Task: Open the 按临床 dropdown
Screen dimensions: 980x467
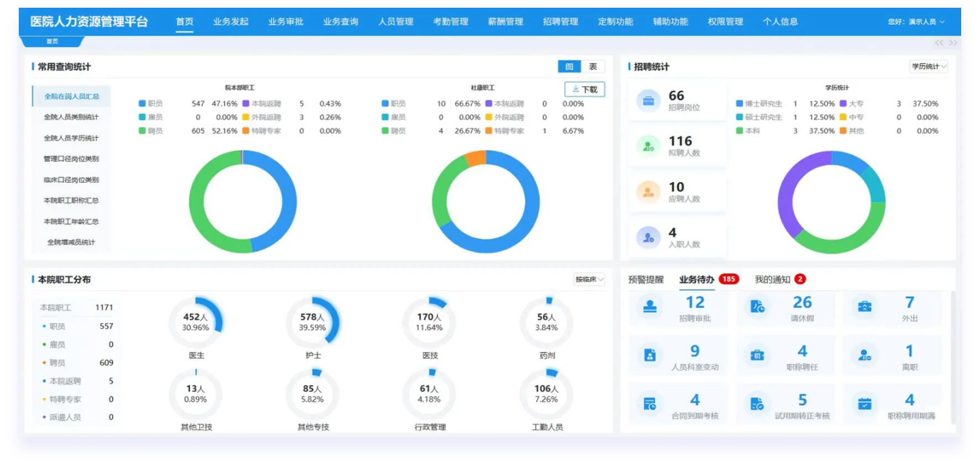Action: (589, 279)
